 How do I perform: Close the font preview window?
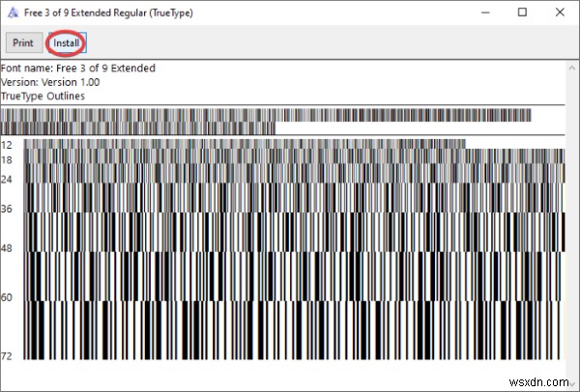pos(560,13)
